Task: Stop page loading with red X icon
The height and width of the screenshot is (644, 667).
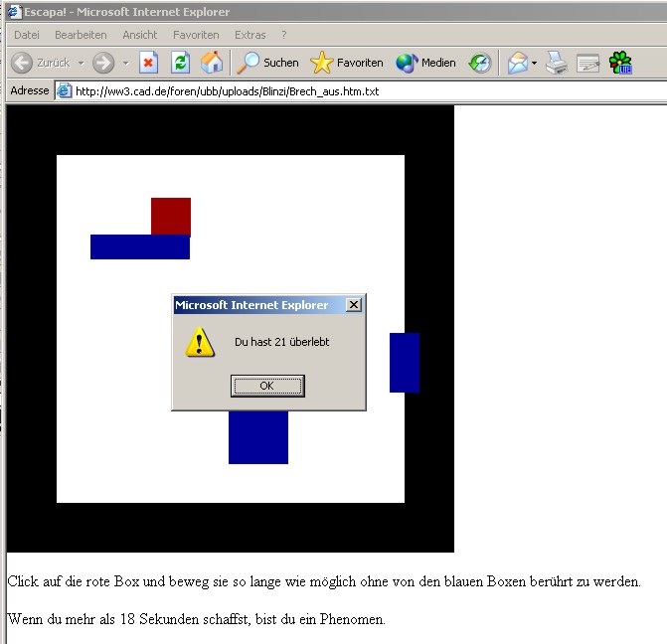Action: (x=148, y=63)
